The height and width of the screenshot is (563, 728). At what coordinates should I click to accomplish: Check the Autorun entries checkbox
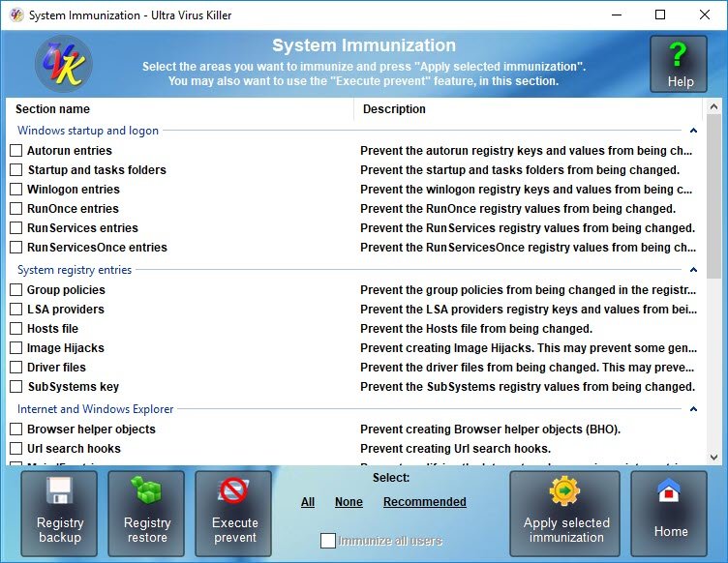pyautogui.click(x=16, y=150)
